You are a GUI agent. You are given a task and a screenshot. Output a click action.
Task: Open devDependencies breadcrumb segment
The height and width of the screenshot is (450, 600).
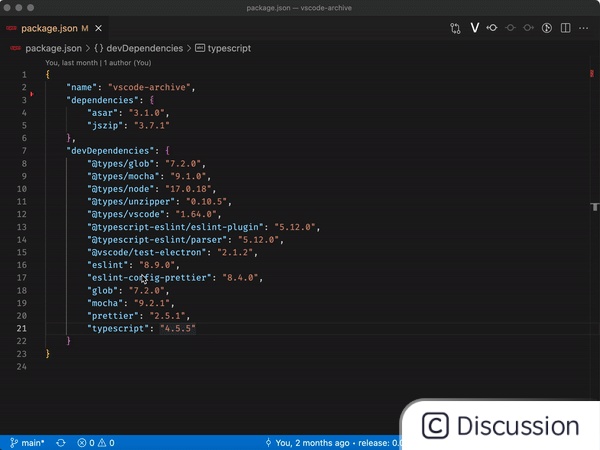[x=145, y=48]
